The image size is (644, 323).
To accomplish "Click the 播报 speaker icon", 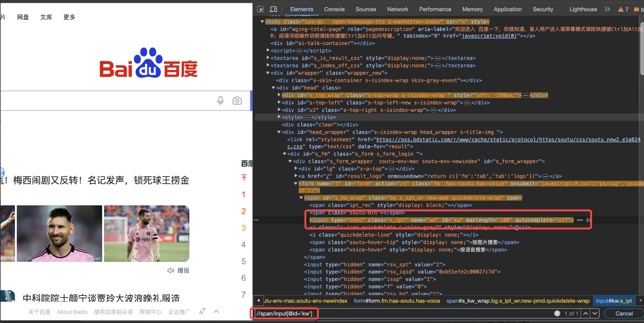I will [171, 271].
